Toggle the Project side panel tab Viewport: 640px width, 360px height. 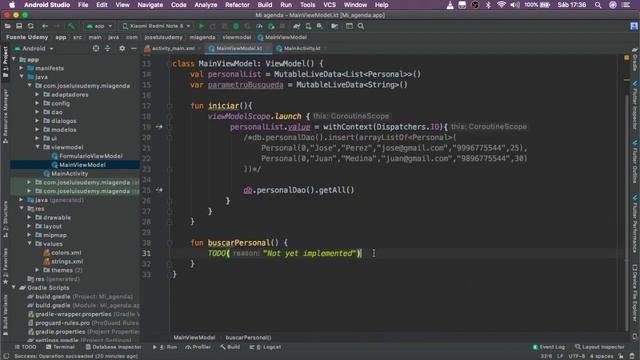[5, 61]
